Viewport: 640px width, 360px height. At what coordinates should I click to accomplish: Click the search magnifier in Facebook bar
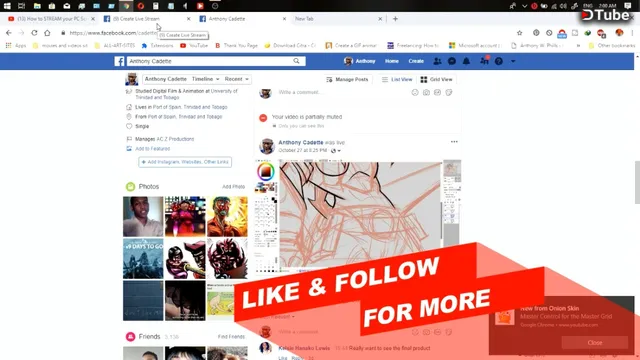(296, 61)
